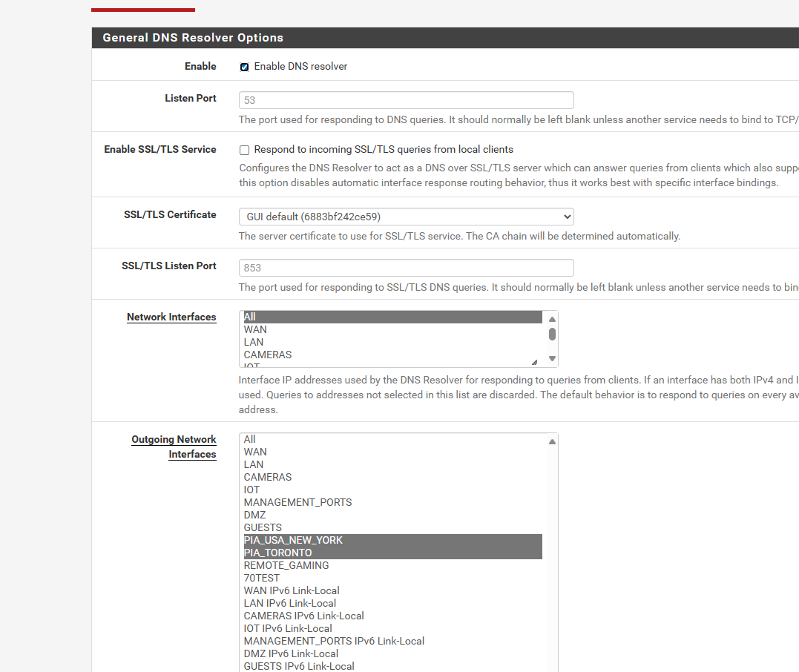The width and height of the screenshot is (799, 672).
Task: Click the SSL/TLS Listen Port field
Action: point(406,268)
